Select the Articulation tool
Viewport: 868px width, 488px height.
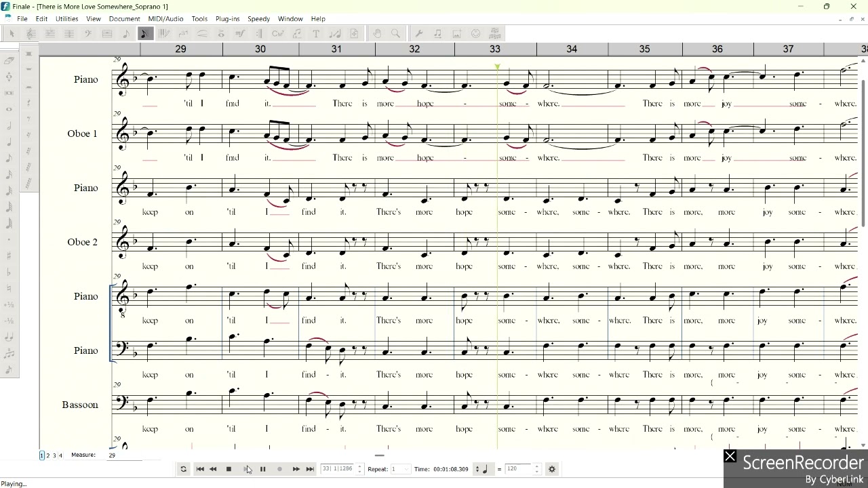click(221, 33)
